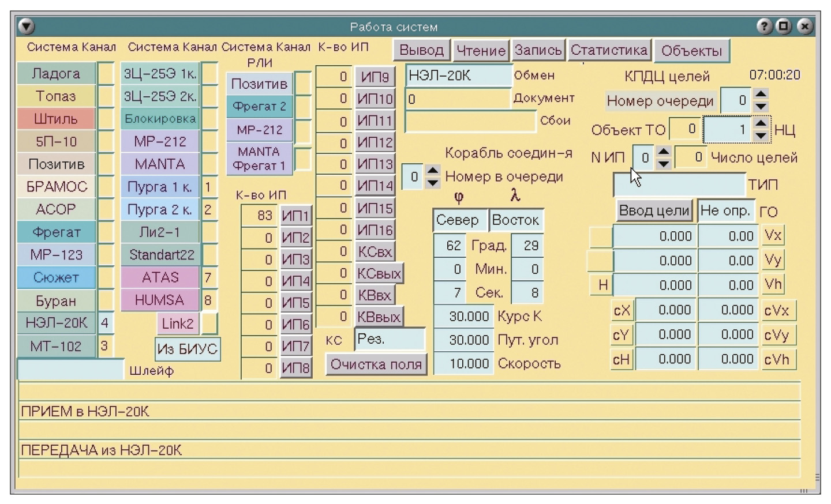Select the HUMSA system button
831x504 pixels.
[x=160, y=300]
